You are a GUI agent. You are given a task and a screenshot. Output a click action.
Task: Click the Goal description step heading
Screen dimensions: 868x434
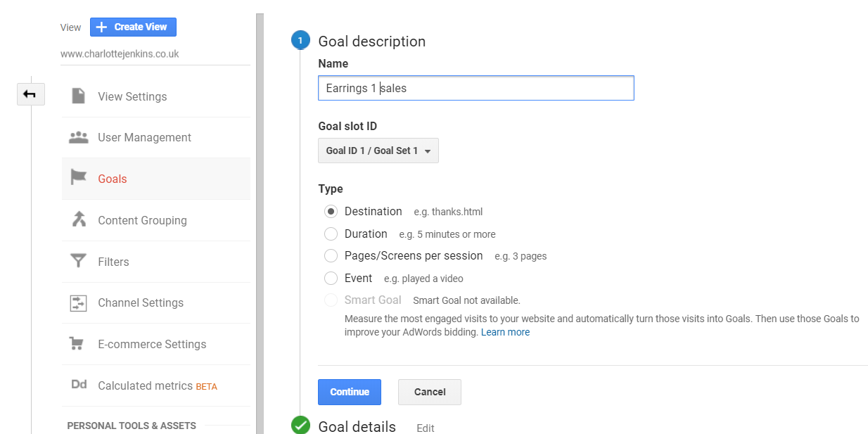click(x=372, y=42)
